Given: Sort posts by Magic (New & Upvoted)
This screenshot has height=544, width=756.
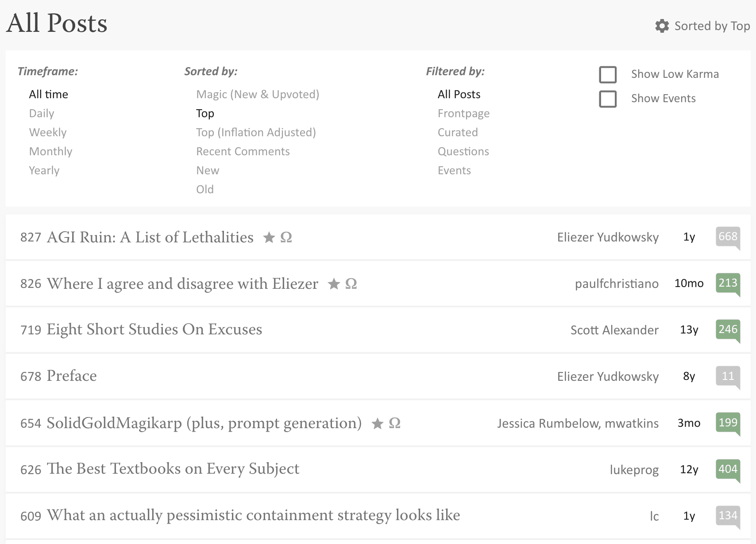Looking at the screenshot, I should (x=258, y=95).
